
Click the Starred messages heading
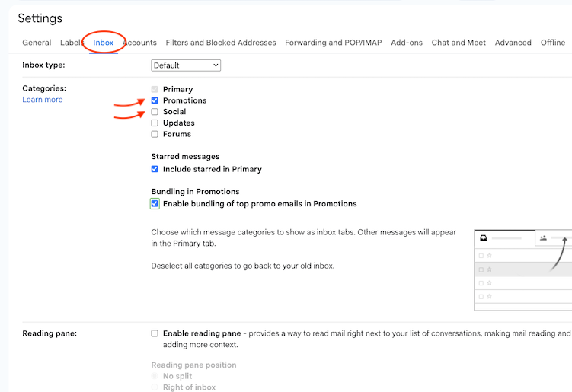pyautogui.click(x=185, y=157)
